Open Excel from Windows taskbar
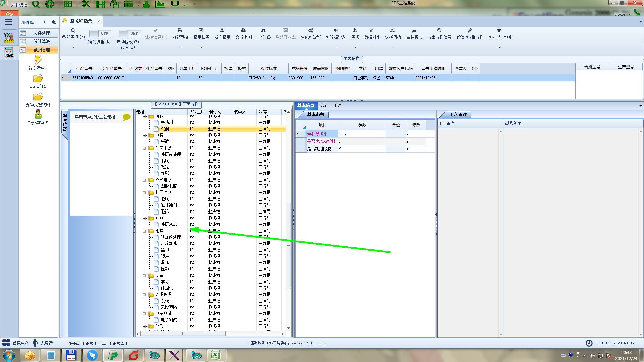Viewport: 644px width, 362px height. [216, 355]
